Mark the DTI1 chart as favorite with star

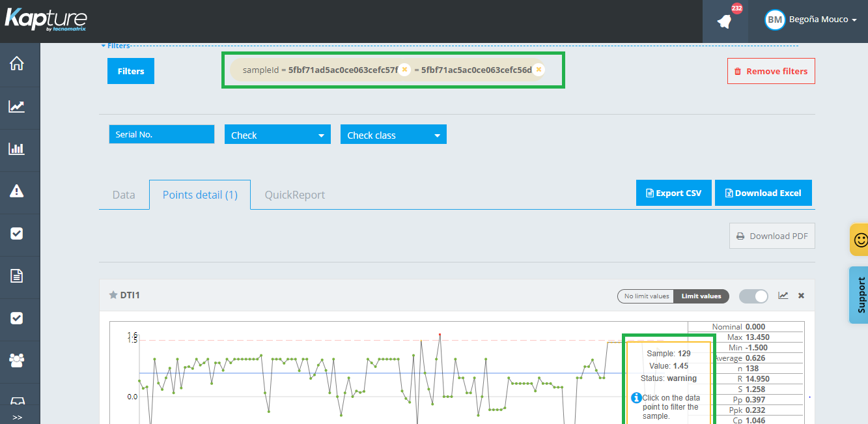pyautogui.click(x=113, y=295)
